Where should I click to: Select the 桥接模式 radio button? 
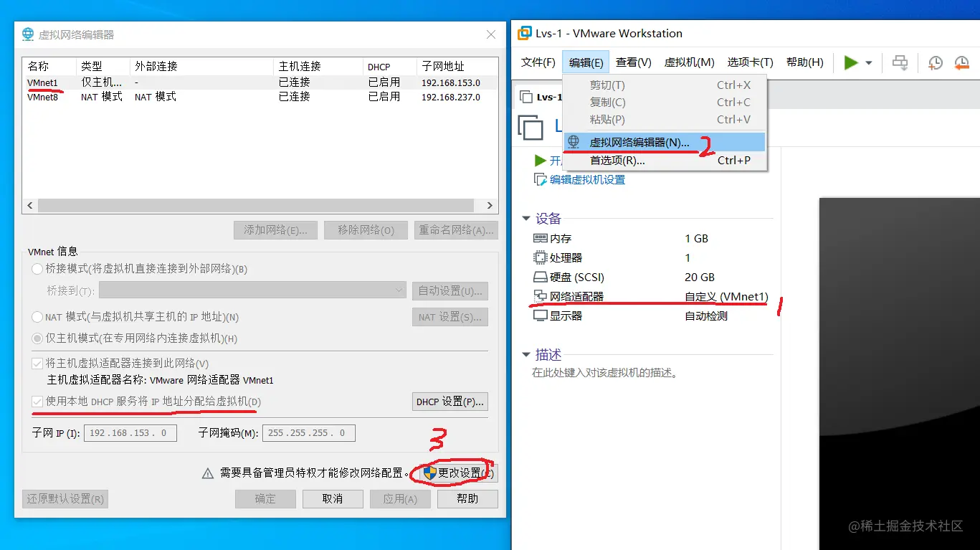coord(37,269)
